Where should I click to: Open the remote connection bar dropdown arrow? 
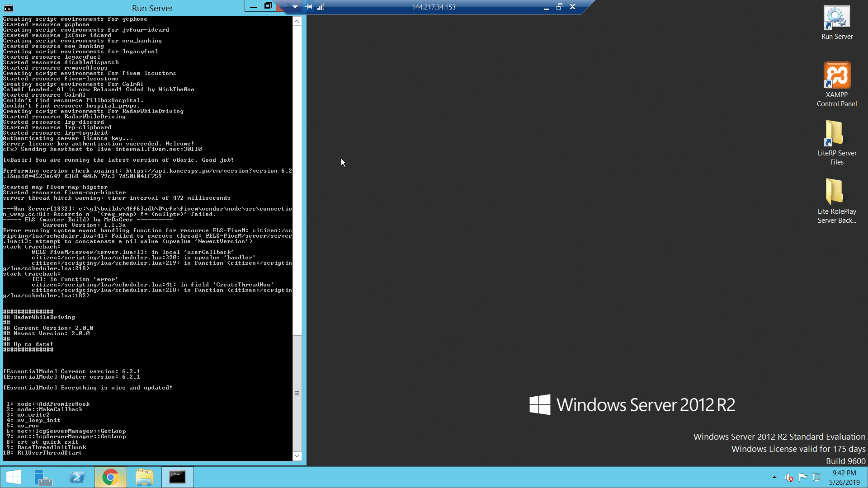coord(295,7)
